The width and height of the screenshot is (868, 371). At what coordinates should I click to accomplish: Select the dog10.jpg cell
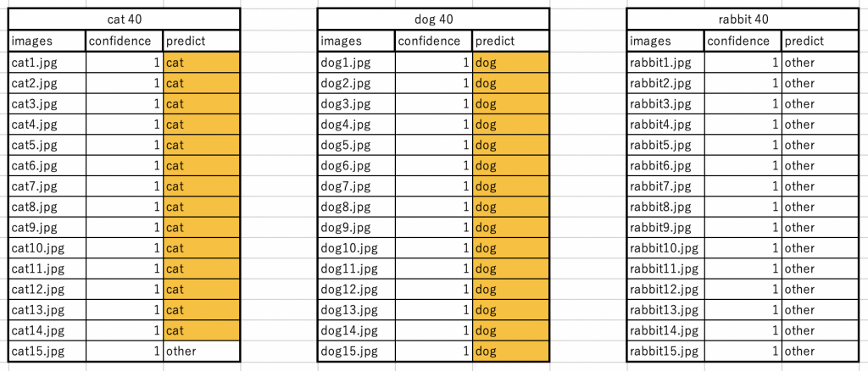356,247
